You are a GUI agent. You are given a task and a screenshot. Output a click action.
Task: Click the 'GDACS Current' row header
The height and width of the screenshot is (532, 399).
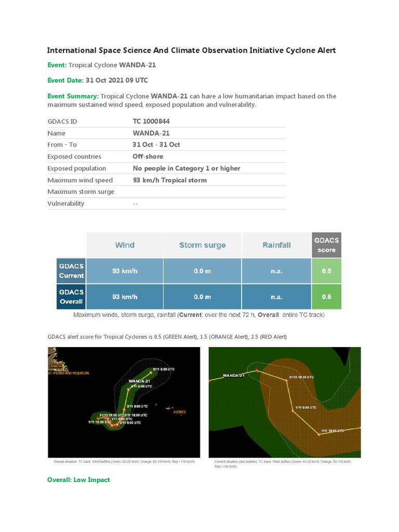point(71,271)
